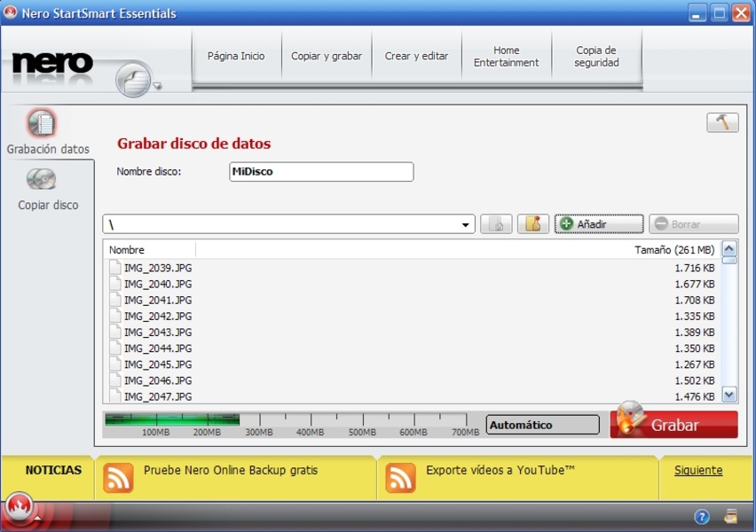Click the RSS icon beside Nero Online Backup
756x532 pixels.
(x=118, y=478)
